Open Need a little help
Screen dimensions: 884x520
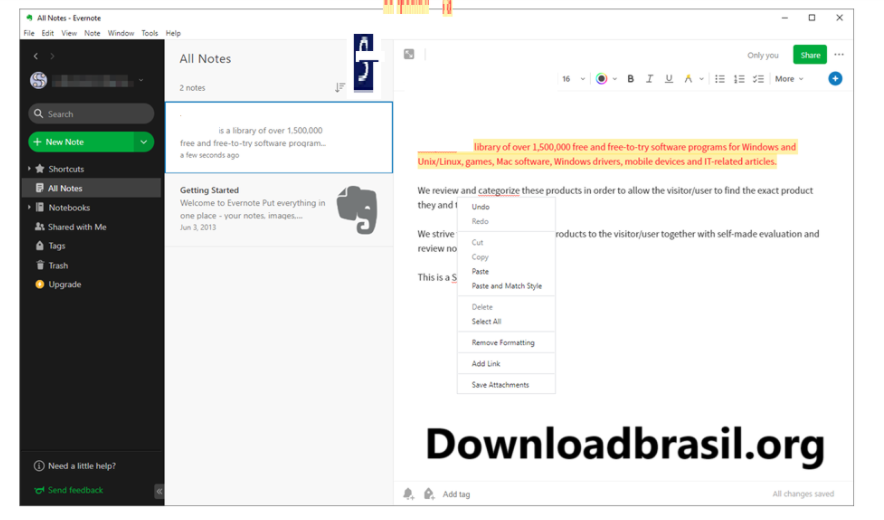click(x=75, y=466)
